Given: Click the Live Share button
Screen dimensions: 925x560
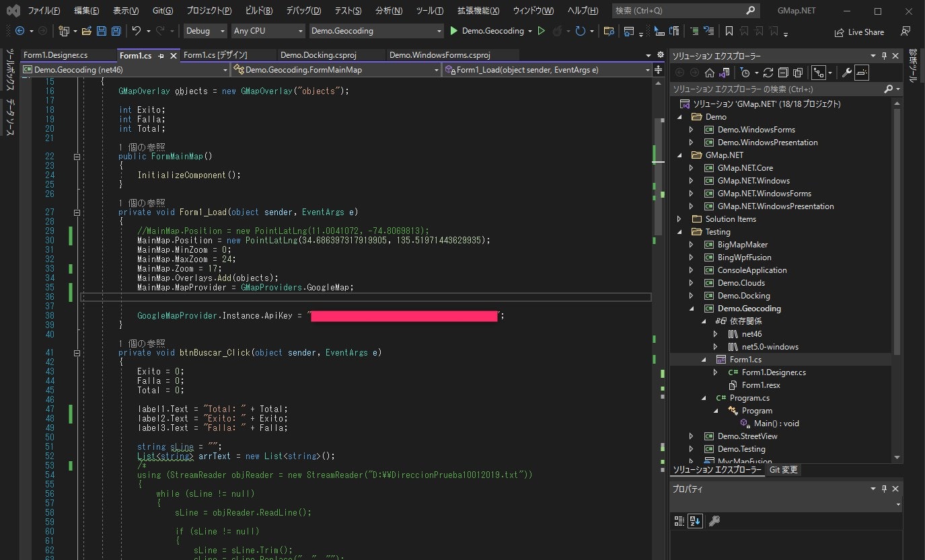Looking at the screenshot, I should pyautogui.click(x=859, y=32).
